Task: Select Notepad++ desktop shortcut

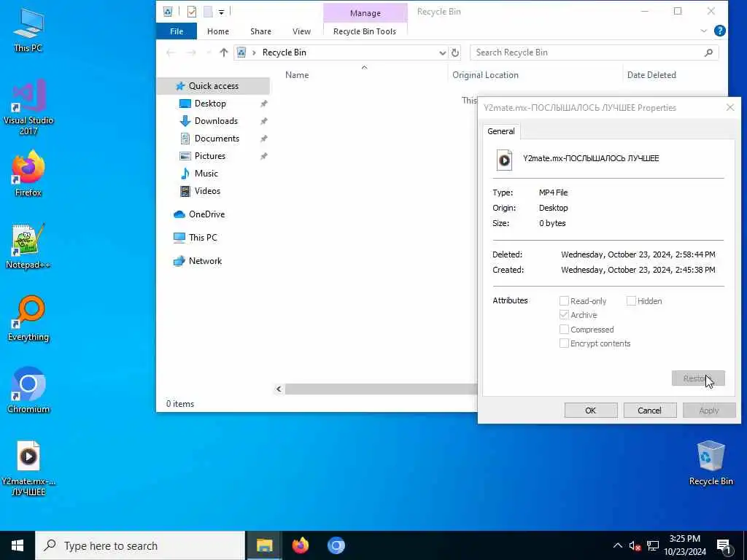Action: (28, 246)
